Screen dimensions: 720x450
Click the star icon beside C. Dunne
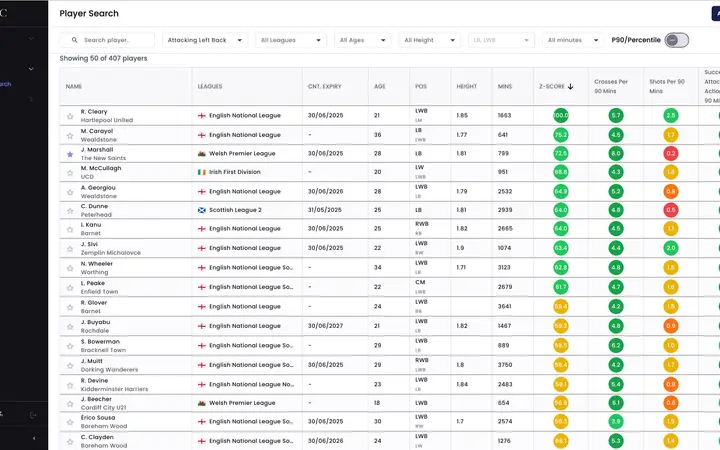point(70,211)
